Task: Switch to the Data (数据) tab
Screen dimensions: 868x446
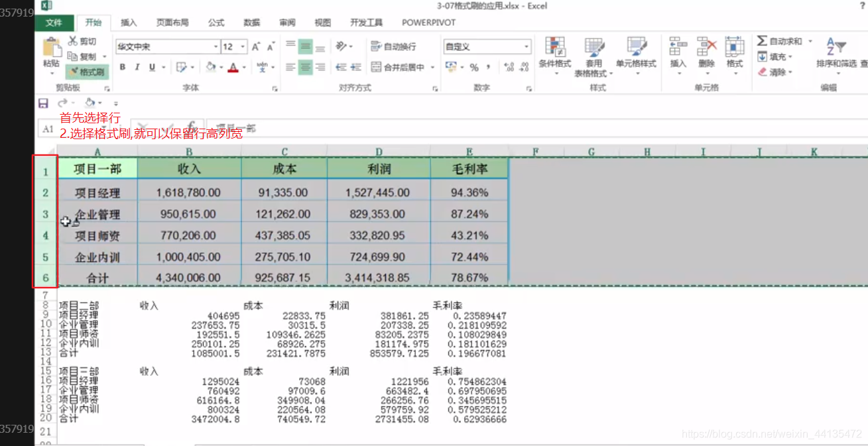Action: pos(252,23)
